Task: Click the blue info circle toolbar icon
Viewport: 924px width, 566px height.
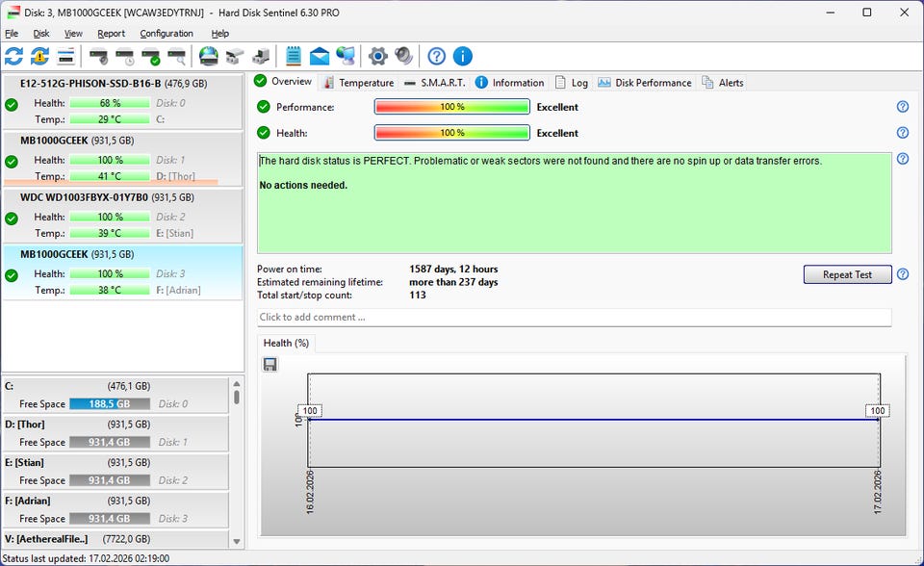Action: click(463, 56)
